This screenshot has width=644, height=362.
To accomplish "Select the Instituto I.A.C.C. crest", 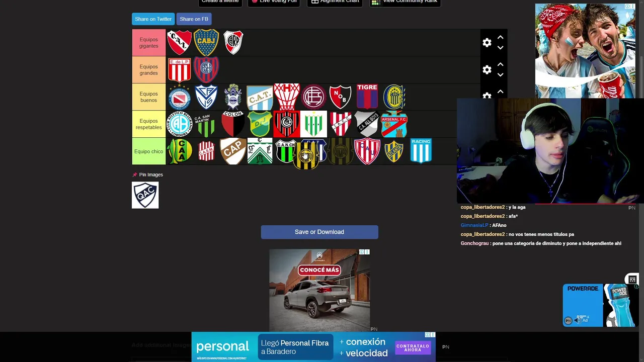I will pyautogui.click(x=341, y=124).
